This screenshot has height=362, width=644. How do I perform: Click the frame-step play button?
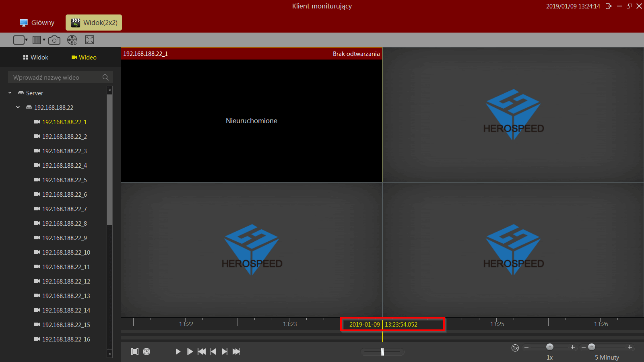coord(190,352)
